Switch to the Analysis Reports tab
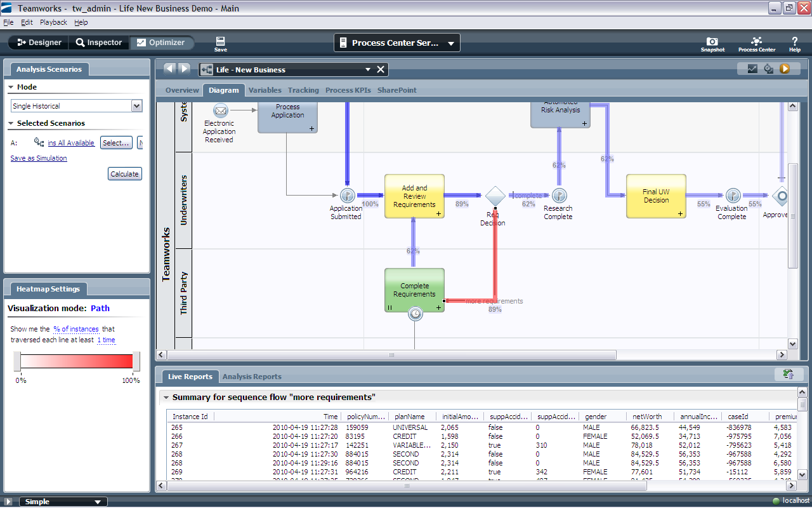Screen dimensions: 812x508 [x=252, y=377]
